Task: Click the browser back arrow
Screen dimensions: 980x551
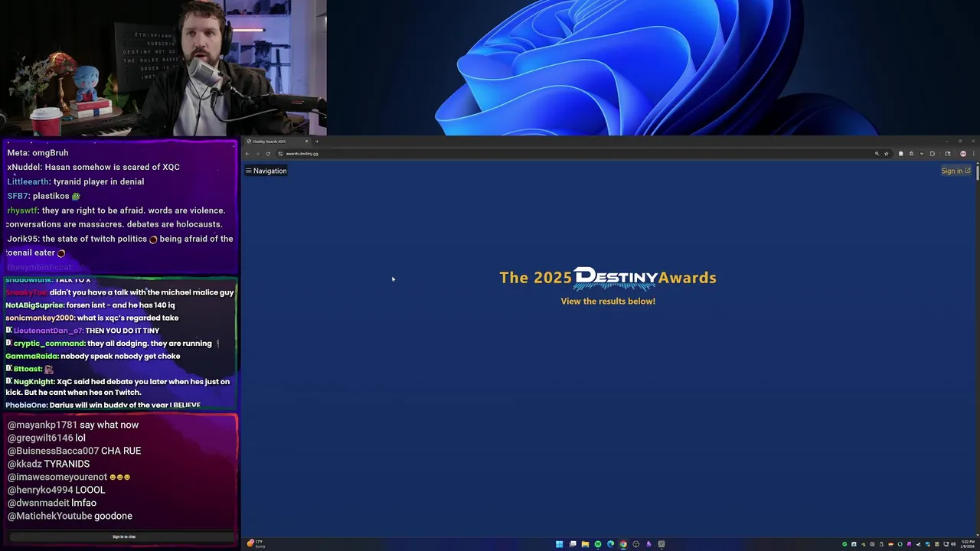Action: tap(247, 154)
